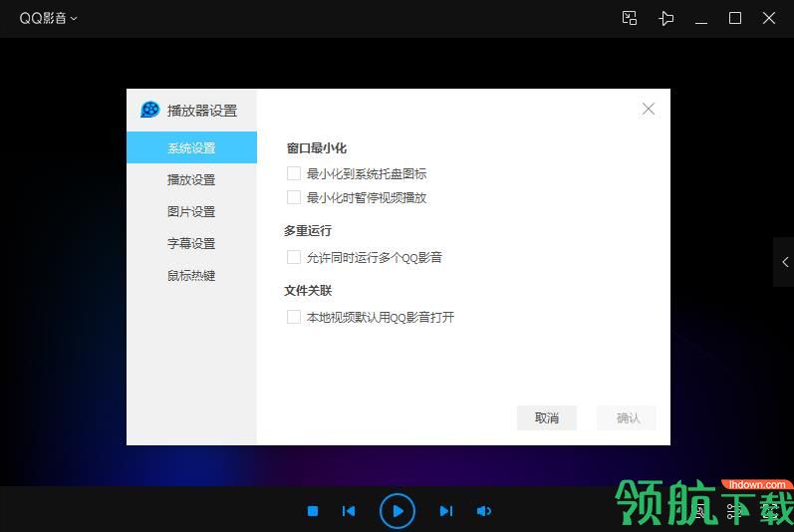Maximize the QQ影音 window
The width and height of the screenshot is (794, 532).
pos(735,18)
